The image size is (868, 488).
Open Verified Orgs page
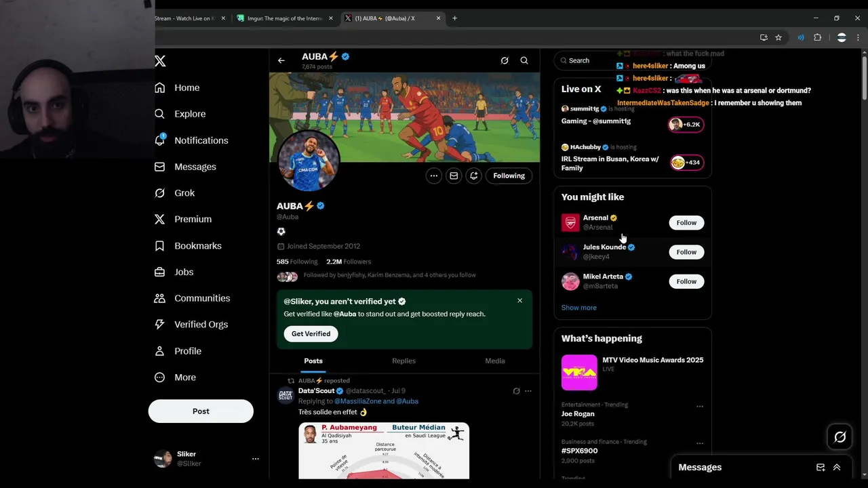point(191,325)
